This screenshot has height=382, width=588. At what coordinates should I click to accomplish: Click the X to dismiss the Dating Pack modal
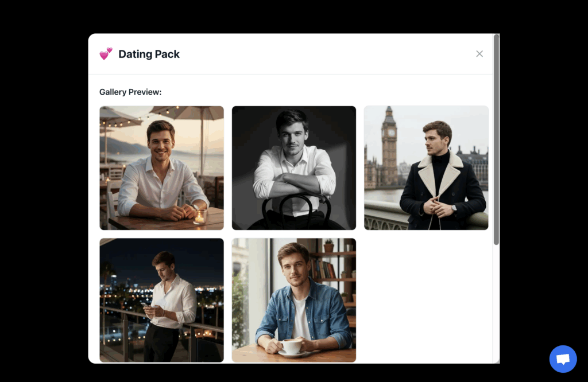click(479, 53)
